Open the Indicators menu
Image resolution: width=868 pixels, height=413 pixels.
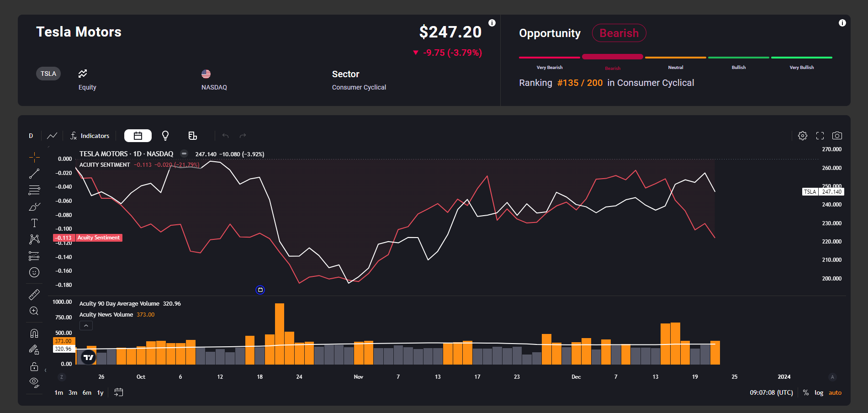94,136
